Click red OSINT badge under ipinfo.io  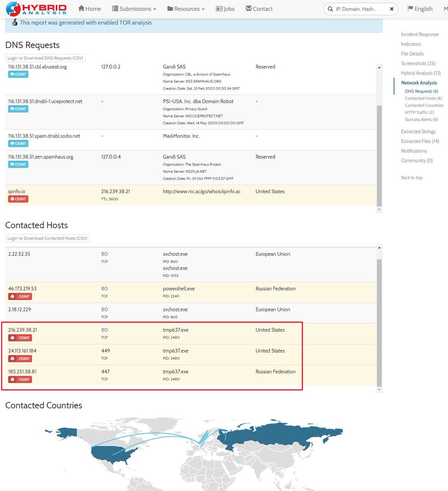coord(18,199)
